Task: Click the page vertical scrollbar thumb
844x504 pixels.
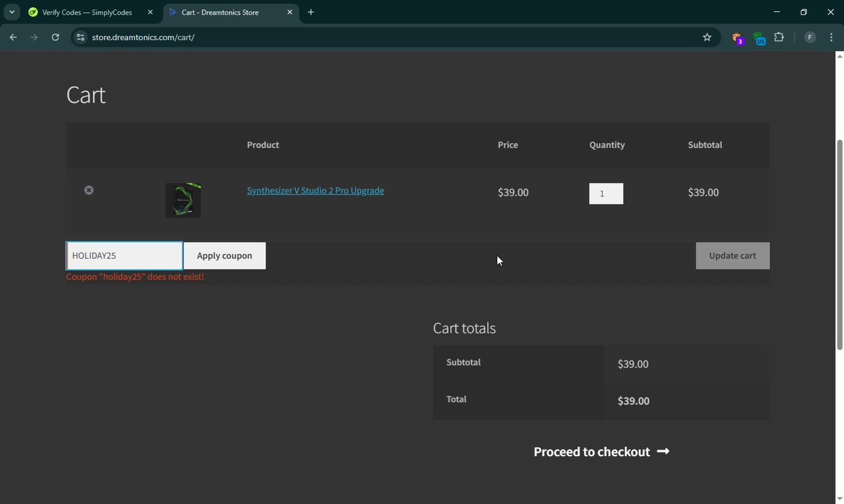Action: [839, 245]
